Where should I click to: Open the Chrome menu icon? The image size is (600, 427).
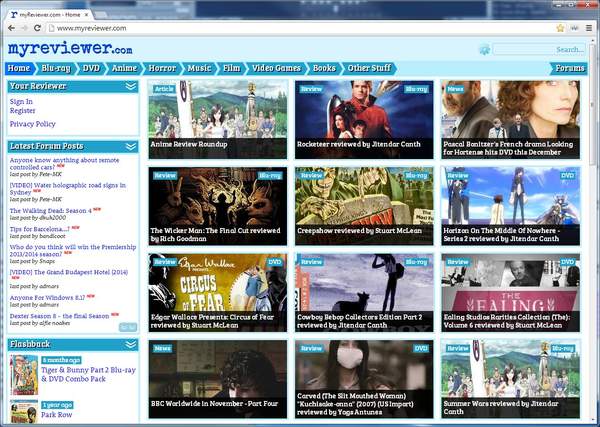pos(589,28)
